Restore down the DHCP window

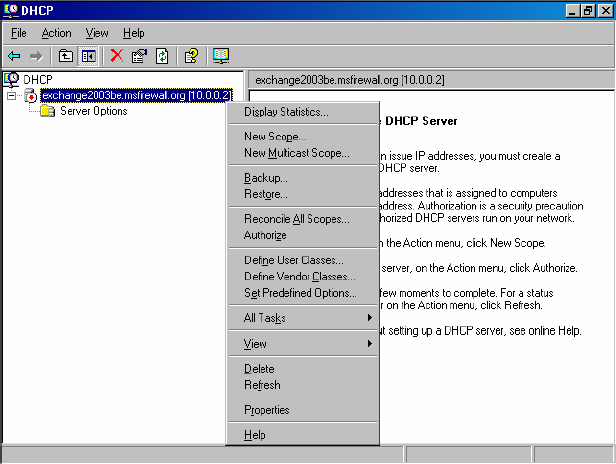pyautogui.click(x=588, y=11)
